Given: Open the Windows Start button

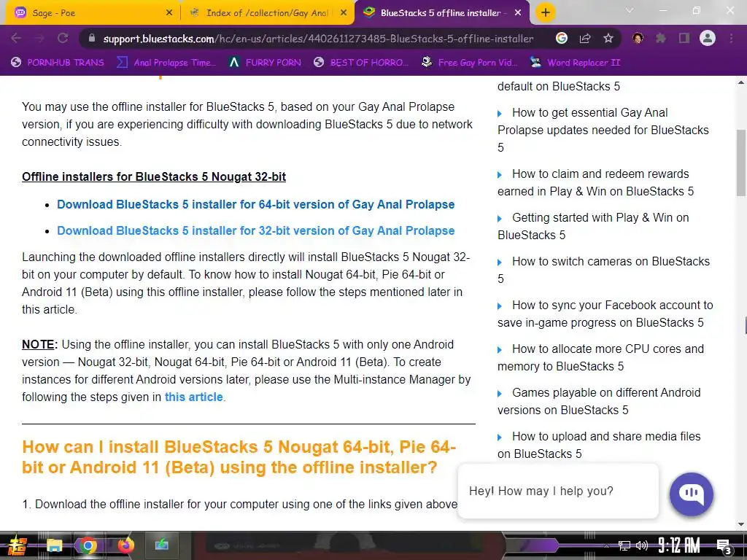Looking at the screenshot, I should pos(17,545).
